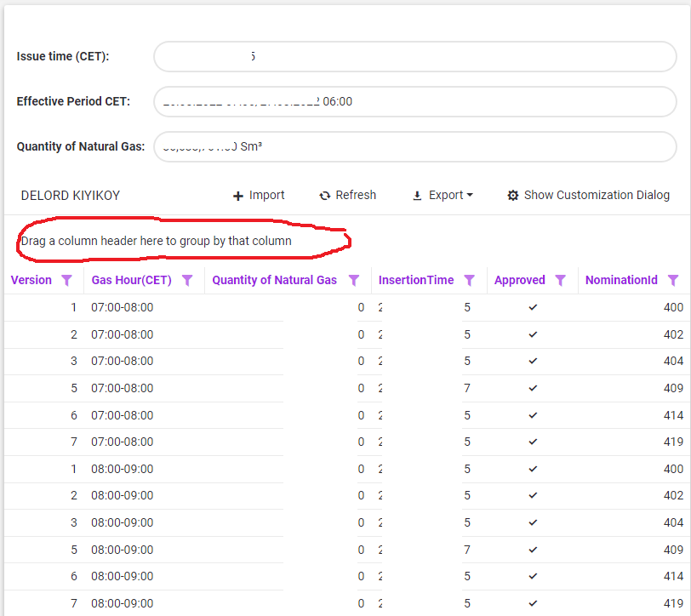Screen dimensions: 691x616
Task: Click the Quantity of Natural Gas field
Action: 414,146
